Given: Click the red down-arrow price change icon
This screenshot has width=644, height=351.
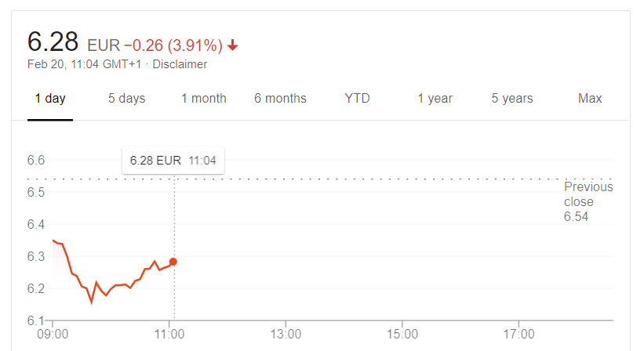Looking at the screenshot, I should coord(232,45).
